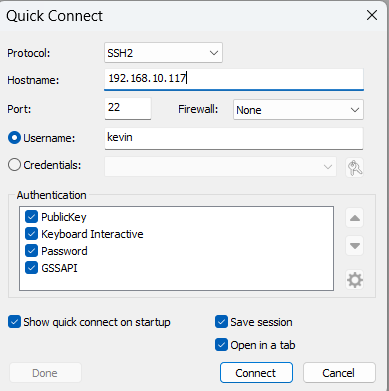Viewport: 389px width, 391px height.
Task: Click the Cancel button
Action: coord(339,373)
